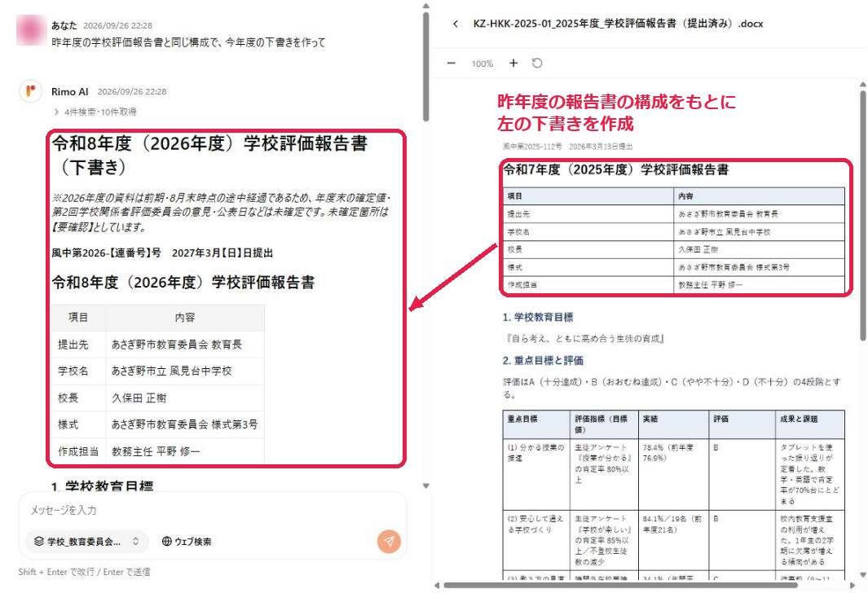Click the 久保田 正樹 cell in the draft table
Screen dimensions: 868x593
(185, 398)
